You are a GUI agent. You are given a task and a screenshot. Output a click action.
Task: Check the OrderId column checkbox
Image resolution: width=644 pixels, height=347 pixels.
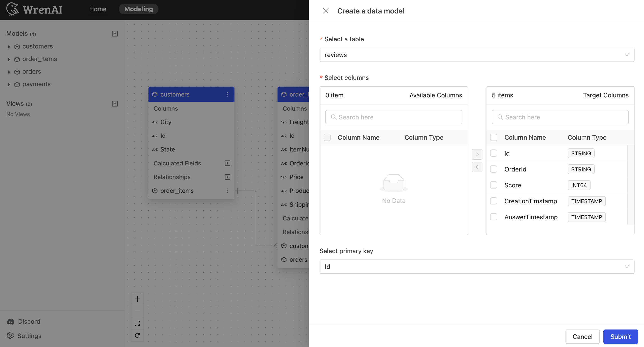click(493, 169)
